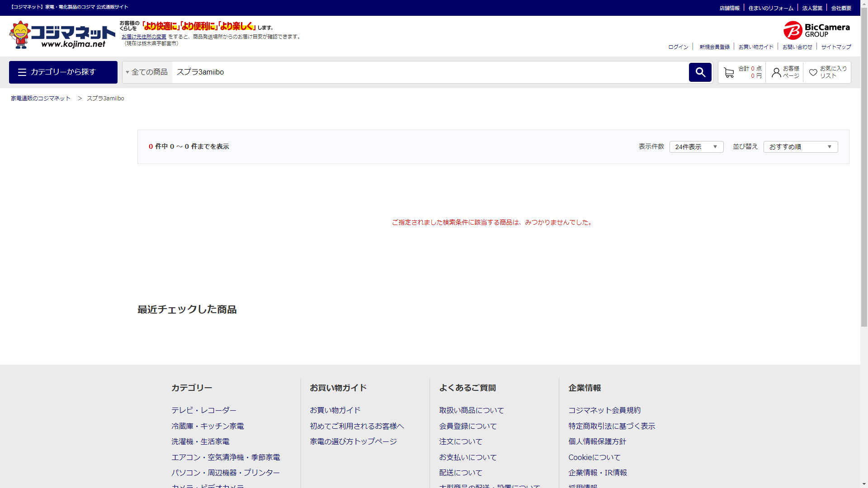Click the 家電通販のコジマネット breadcrumb link
The height and width of the screenshot is (488, 868).
[x=41, y=99]
